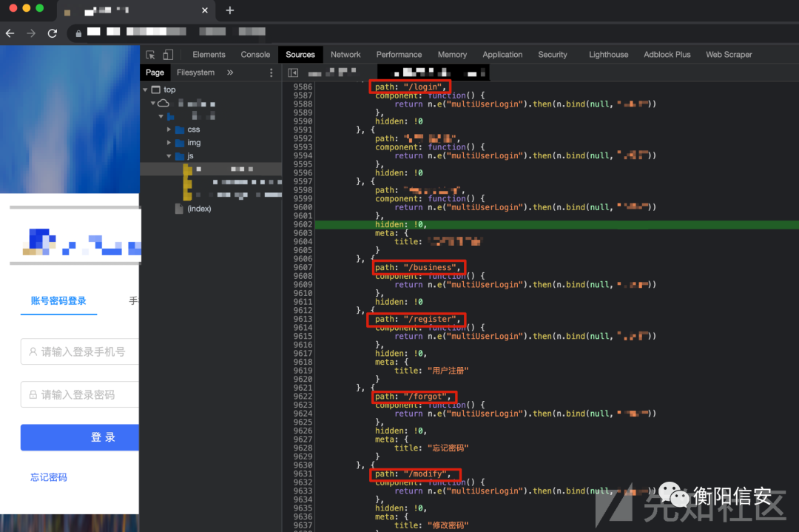This screenshot has width=799, height=532.
Task: Click the path "/modify" code text
Action: tap(414, 474)
